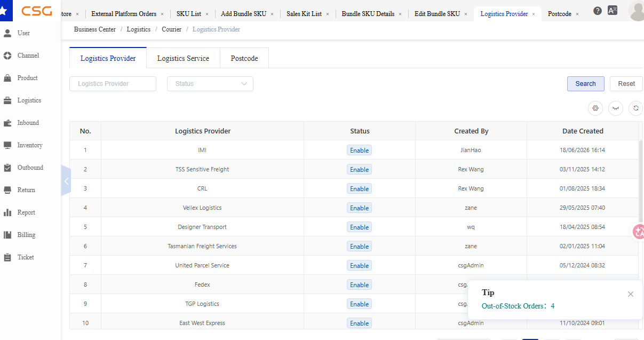
Task: Select the Logistics Service sub-tab
Action: (x=183, y=58)
